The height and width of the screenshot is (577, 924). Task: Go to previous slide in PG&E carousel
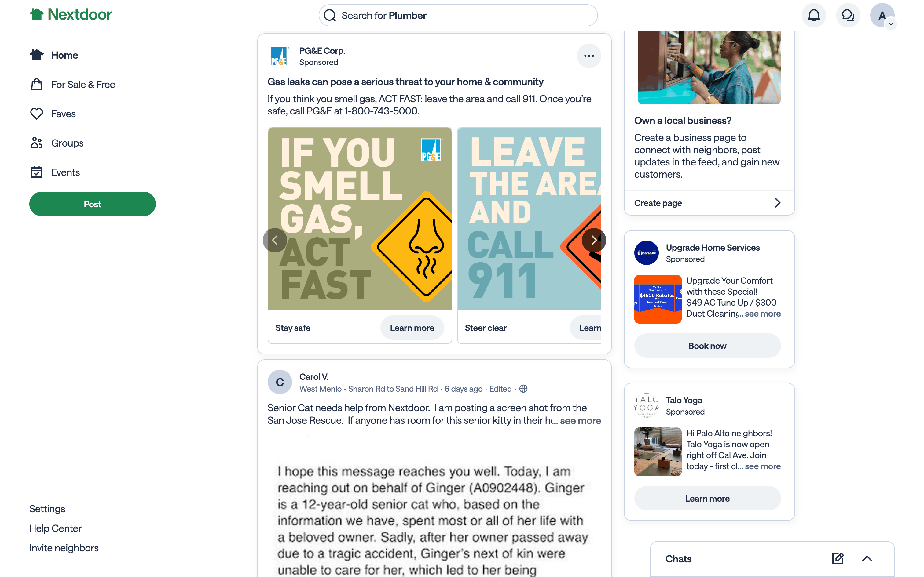click(275, 240)
